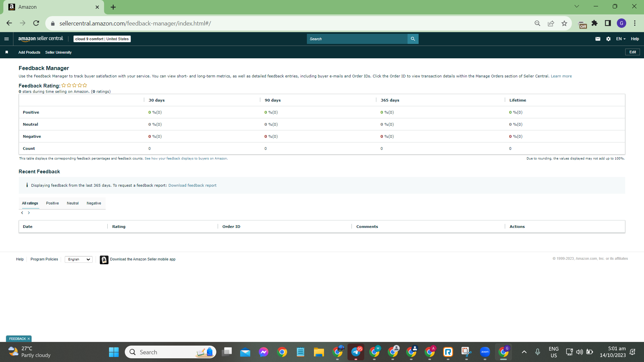Click the search magnifier button in Seller Central

point(413,39)
